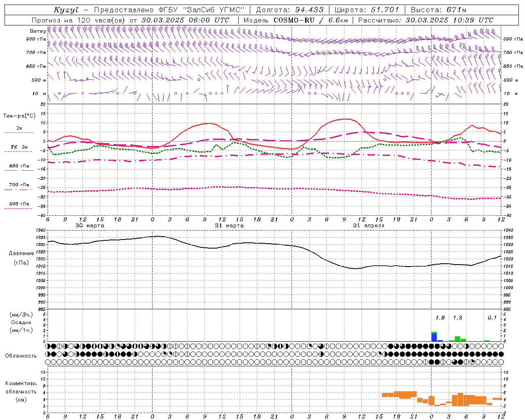525x420 pixels.
Task: Click the '700 гПа' temperature legend label
Action: (19, 185)
